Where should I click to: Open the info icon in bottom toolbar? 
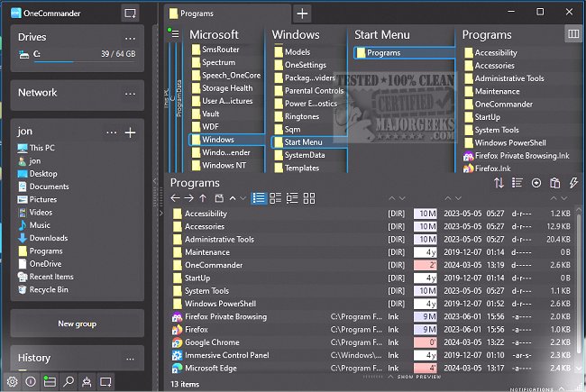(31, 381)
